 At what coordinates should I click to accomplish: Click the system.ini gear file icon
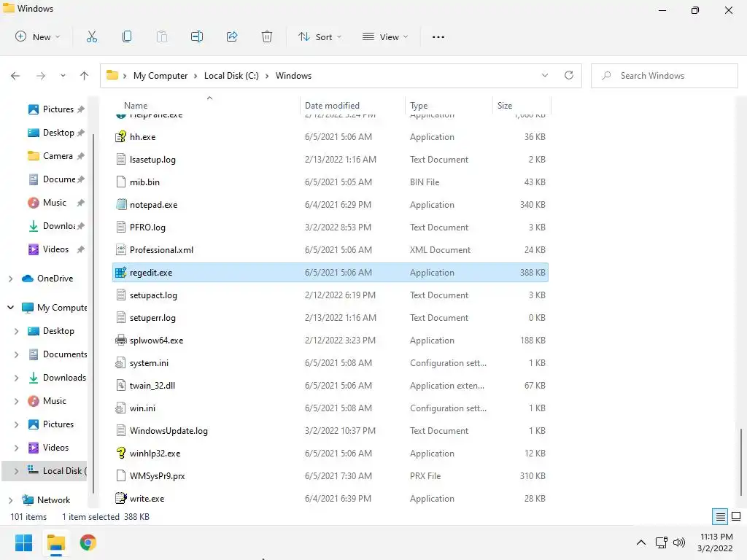[121, 363]
